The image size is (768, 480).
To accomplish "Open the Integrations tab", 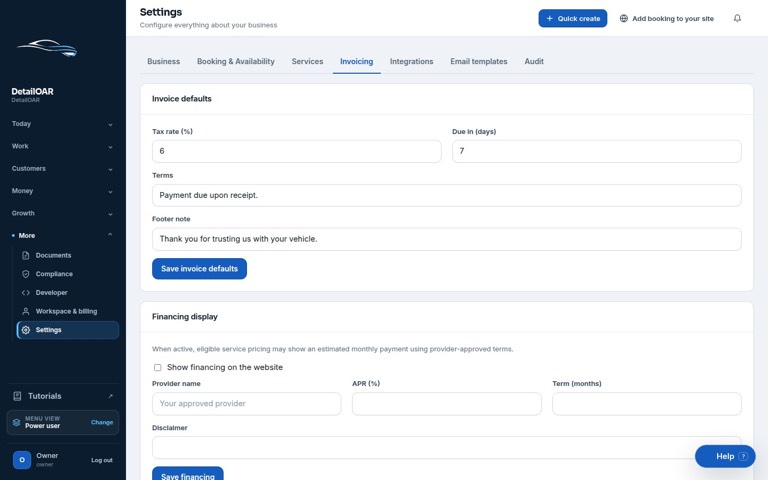I will pos(411,61).
